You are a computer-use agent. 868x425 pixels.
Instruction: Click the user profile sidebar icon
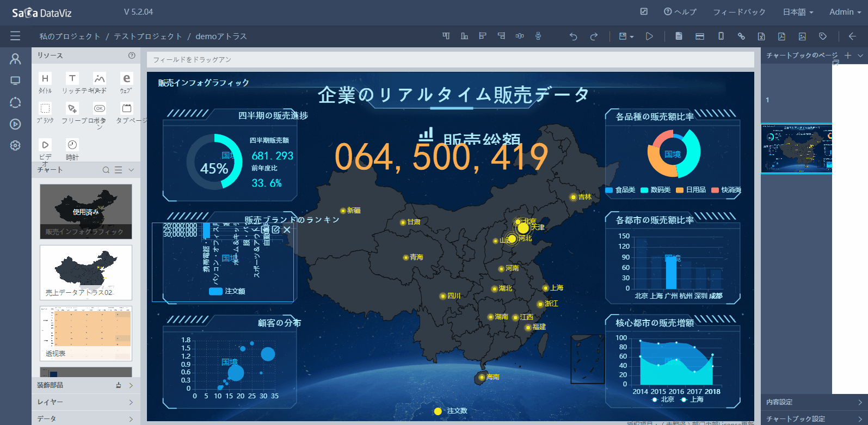(x=15, y=59)
